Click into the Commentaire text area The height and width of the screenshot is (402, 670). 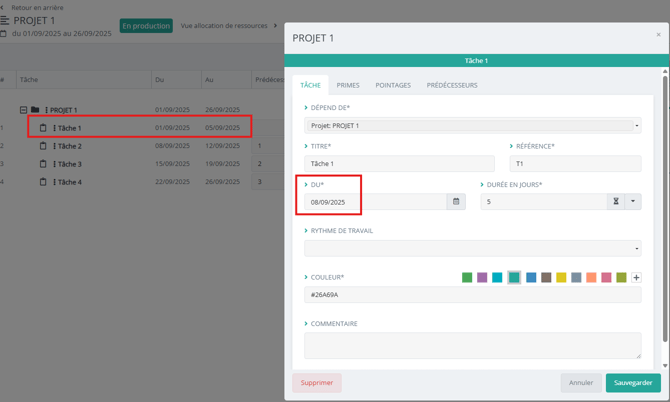pos(472,345)
